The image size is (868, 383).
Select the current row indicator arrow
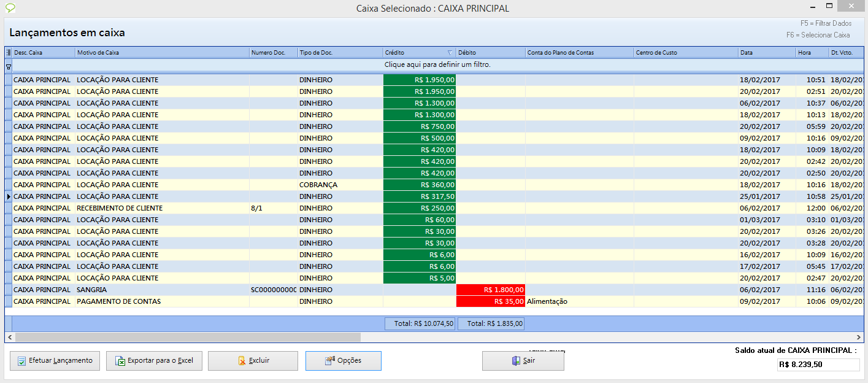[x=9, y=196]
